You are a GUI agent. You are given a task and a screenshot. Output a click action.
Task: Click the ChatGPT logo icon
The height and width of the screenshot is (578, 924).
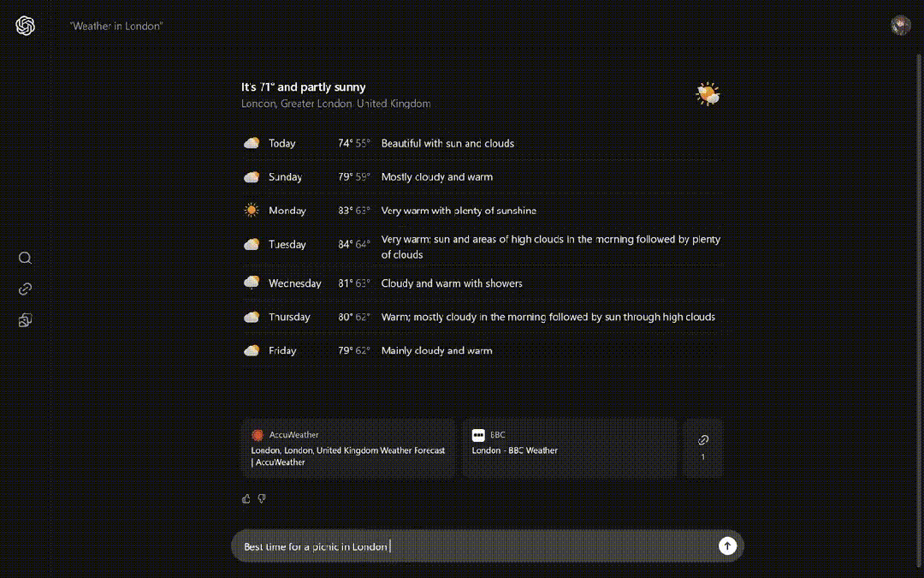coord(25,26)
